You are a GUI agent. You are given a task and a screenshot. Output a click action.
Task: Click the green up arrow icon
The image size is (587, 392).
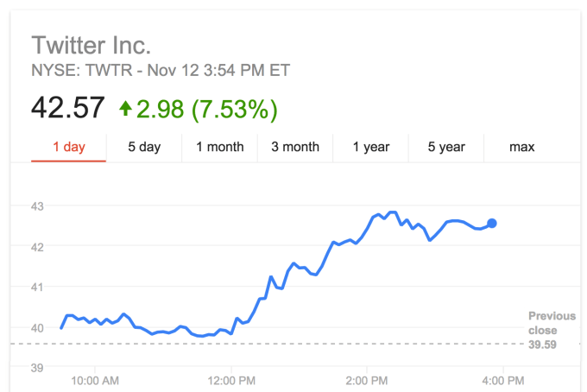[126, 109]
